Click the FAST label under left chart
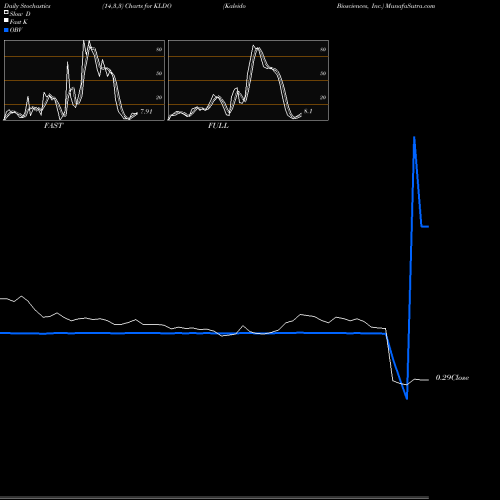This screenshot has height=500, width=500. click(x=53, y=126)
